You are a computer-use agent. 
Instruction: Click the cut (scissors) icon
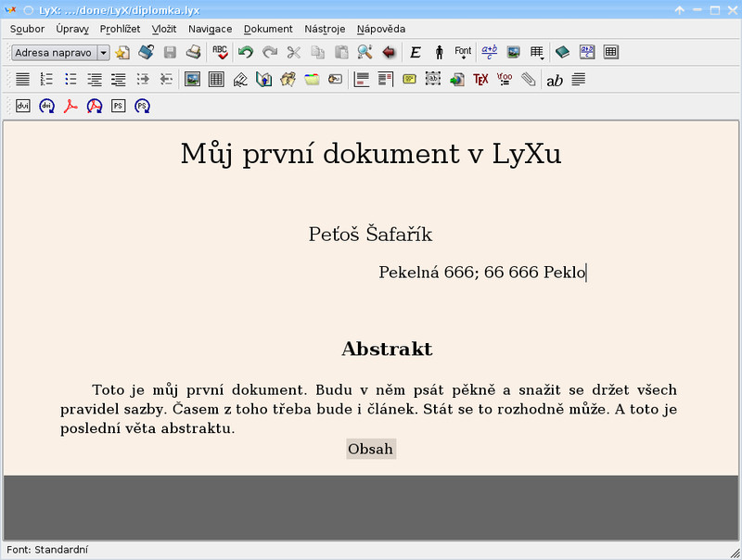[294, 52]
